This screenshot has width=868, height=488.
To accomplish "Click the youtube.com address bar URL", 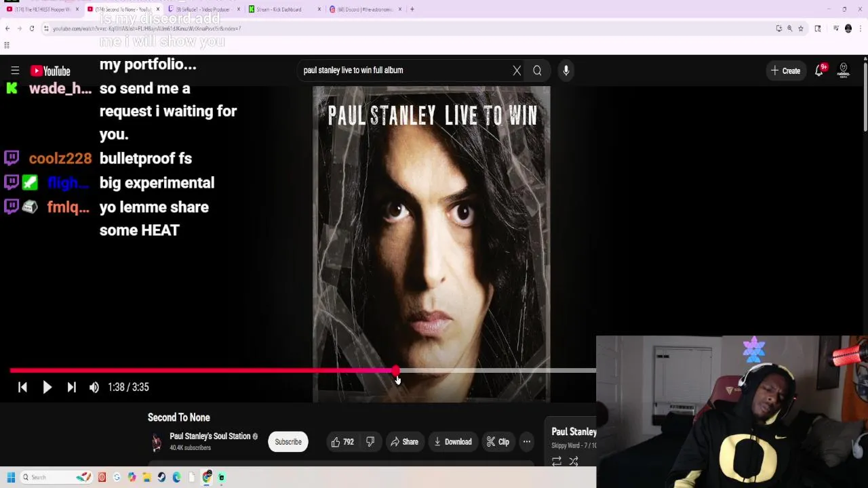I will (146, 28).
